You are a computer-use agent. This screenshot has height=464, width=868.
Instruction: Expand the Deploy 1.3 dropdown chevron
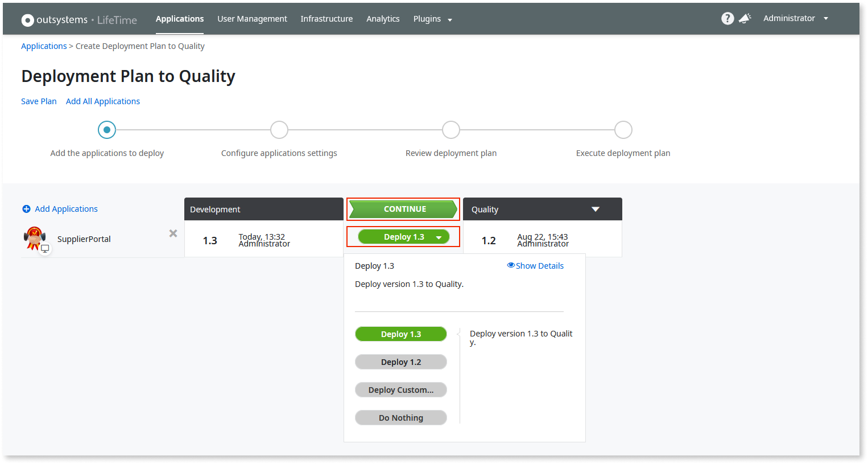click(439, 236)
